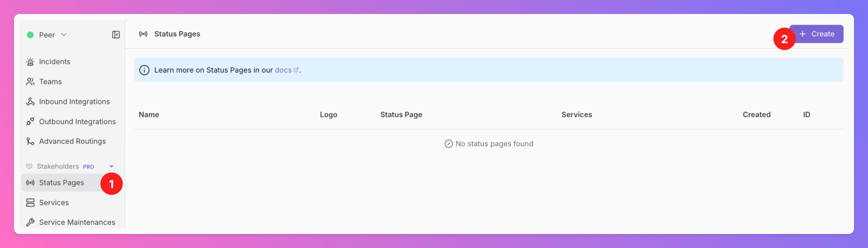Screen dimensions: 868x248
Task: Open the Peer workspace dropdown
Action: tap(47, 35)
